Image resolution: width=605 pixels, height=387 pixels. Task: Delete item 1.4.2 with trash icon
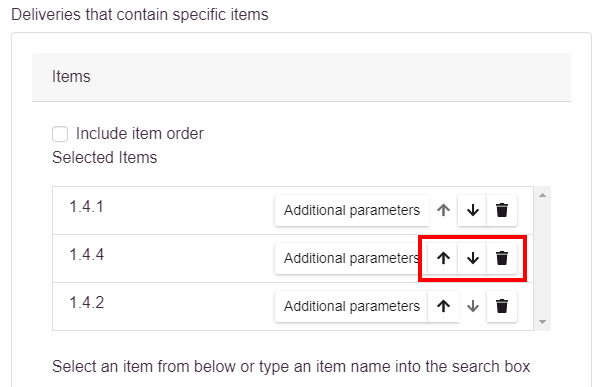pos(502,306)
